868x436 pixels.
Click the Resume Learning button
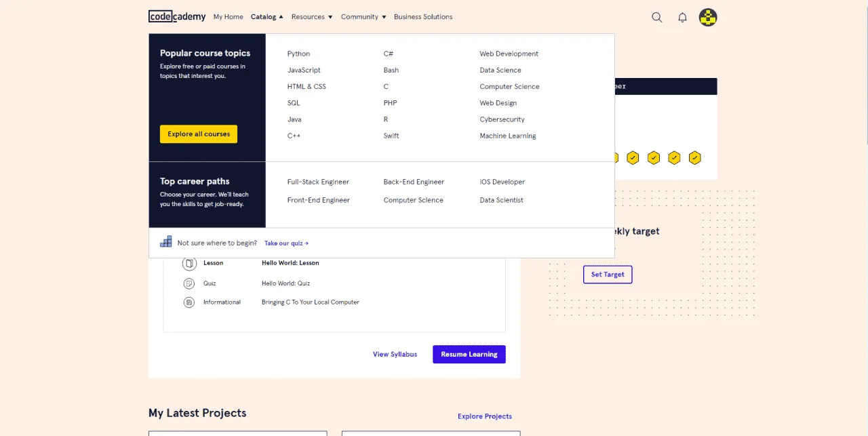469,354
